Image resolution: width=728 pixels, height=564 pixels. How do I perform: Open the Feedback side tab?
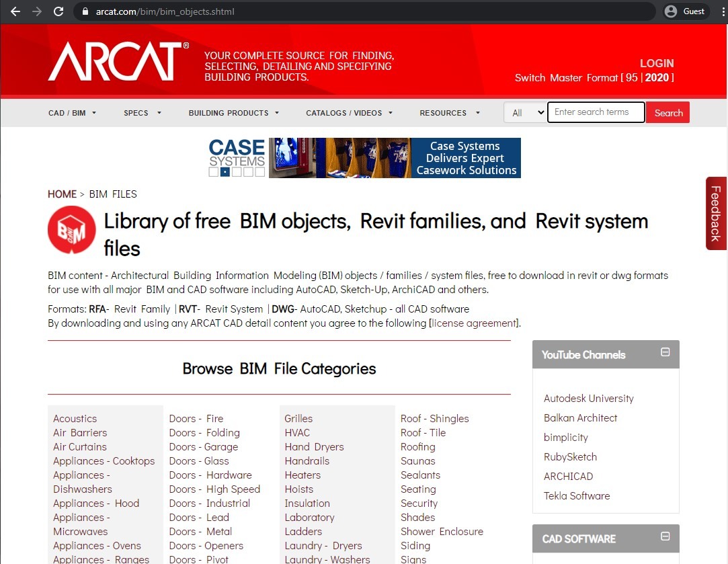click(716, 214)
